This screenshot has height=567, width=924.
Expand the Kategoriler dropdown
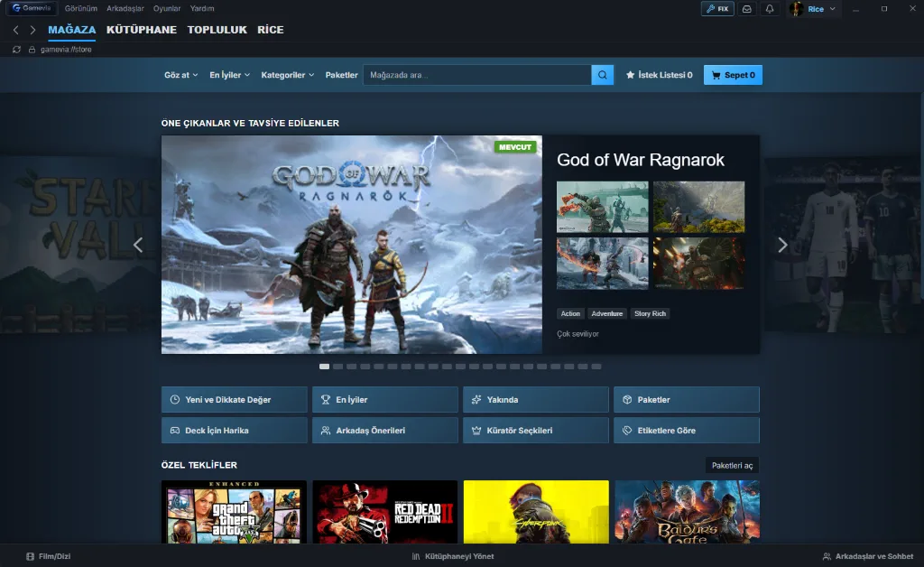click(x=288, y=75)
